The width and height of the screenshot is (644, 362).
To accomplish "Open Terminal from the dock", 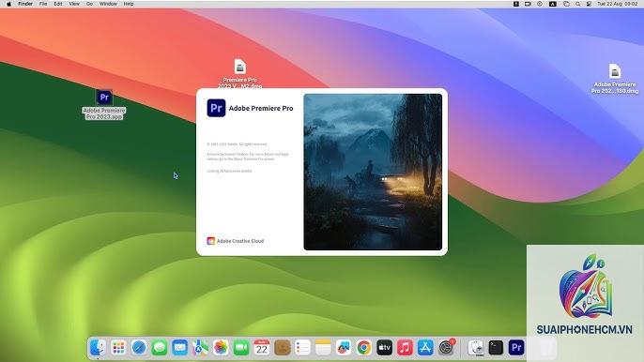I will point(496,348).
